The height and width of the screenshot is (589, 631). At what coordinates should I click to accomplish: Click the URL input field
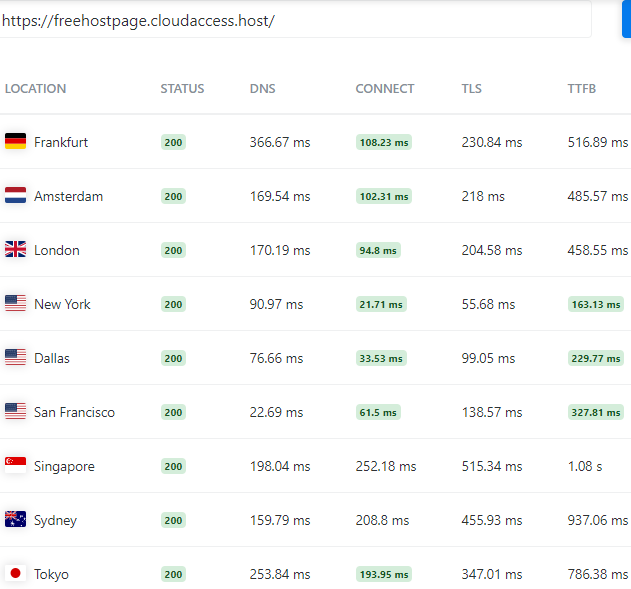point(295,20)
